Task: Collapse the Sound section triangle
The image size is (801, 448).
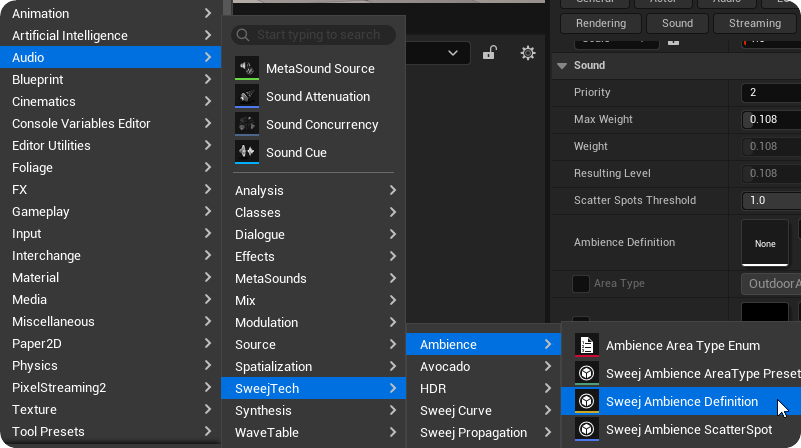Action: point(562,65)
